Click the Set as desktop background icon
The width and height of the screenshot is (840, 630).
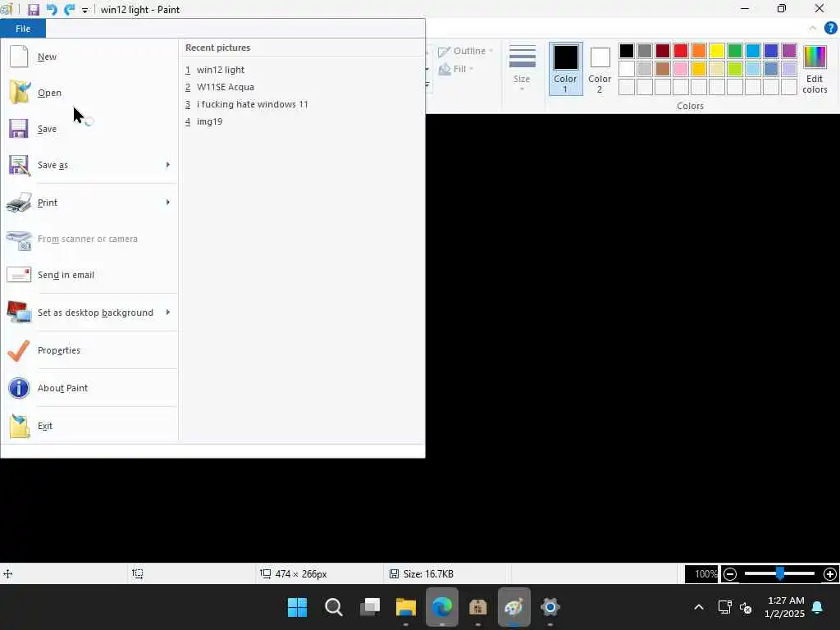tap(19, 313)
